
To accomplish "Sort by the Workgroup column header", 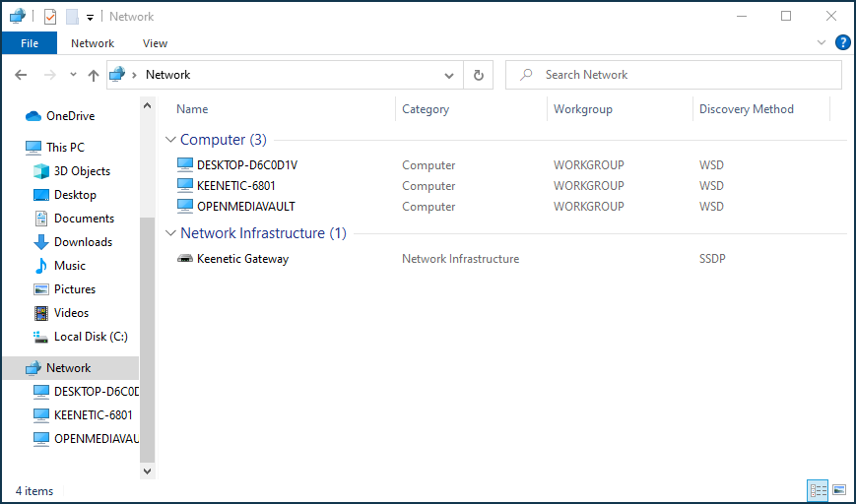I will tap(582, 109).
